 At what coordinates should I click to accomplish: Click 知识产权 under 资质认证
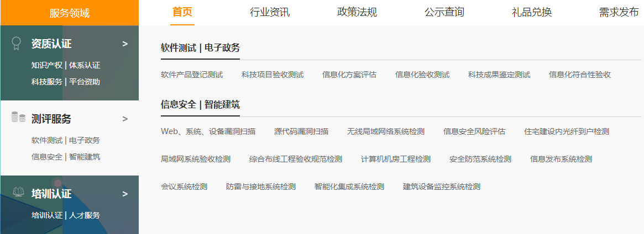[x=47, y=65]
